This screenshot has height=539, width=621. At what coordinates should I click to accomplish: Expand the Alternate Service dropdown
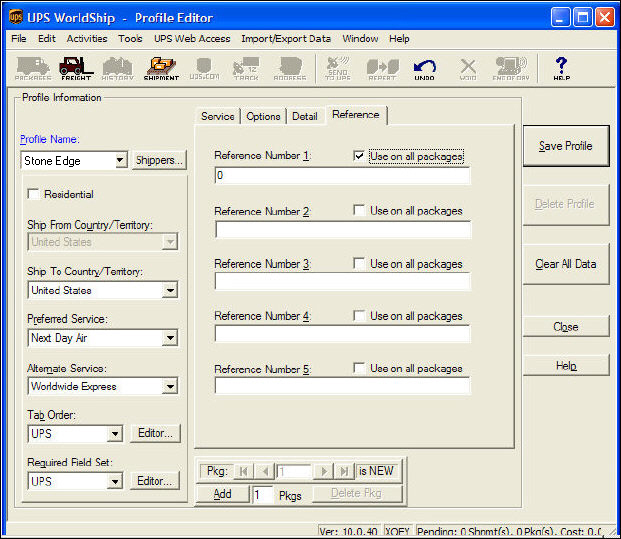point(170,386)
